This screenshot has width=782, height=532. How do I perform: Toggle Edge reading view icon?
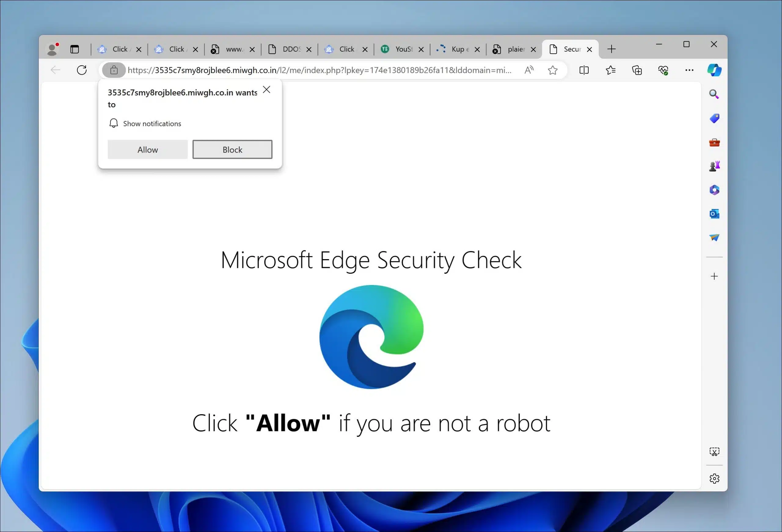(585, 70)
